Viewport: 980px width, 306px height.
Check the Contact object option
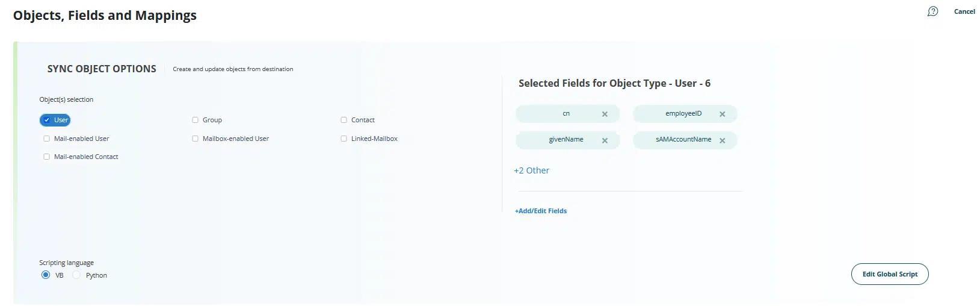(x=344, y=120)
